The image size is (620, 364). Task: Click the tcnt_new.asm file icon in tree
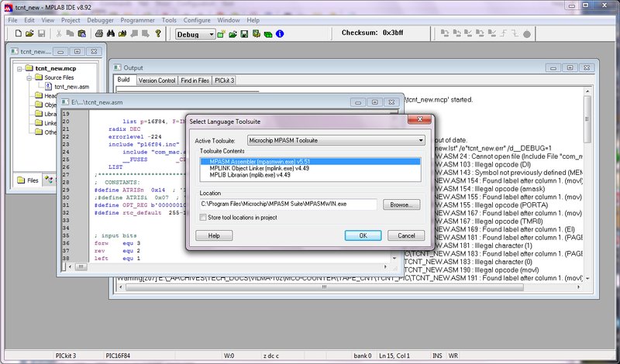coord(49,87)
